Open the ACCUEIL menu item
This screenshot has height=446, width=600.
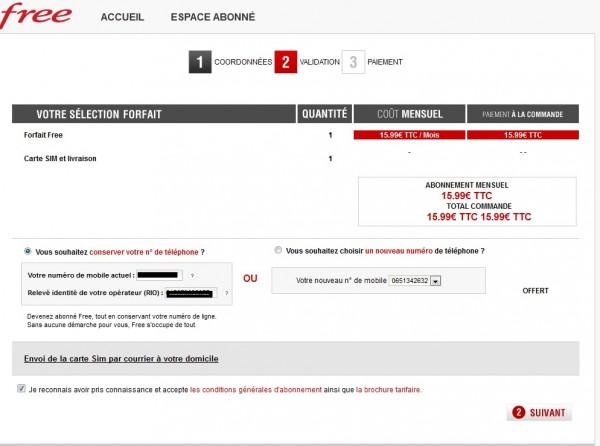(122, 17)
